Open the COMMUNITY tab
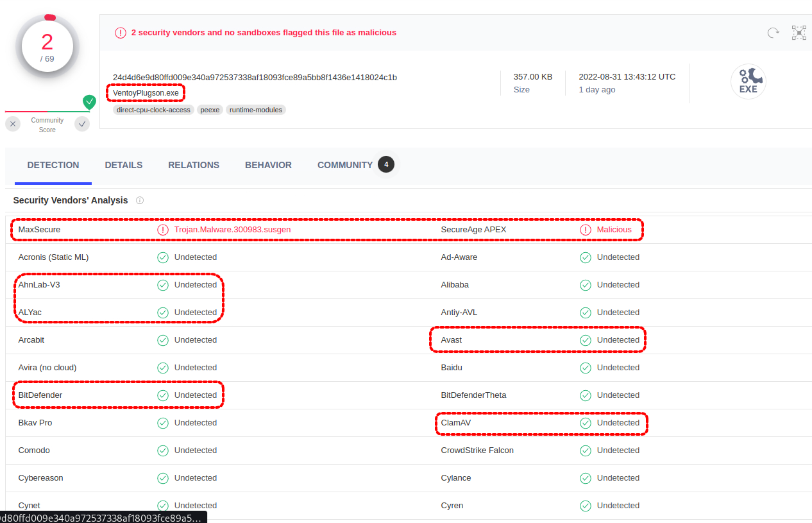Screen dimensions: 812x523 345,165
